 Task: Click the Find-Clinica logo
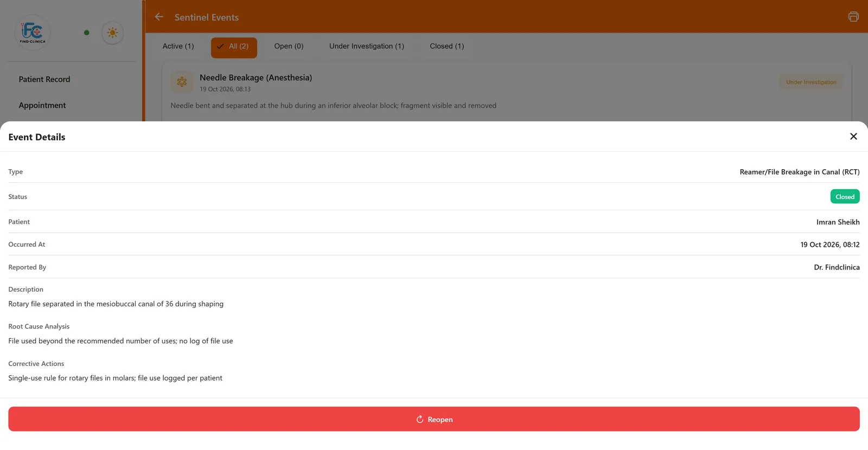(33, 33)
